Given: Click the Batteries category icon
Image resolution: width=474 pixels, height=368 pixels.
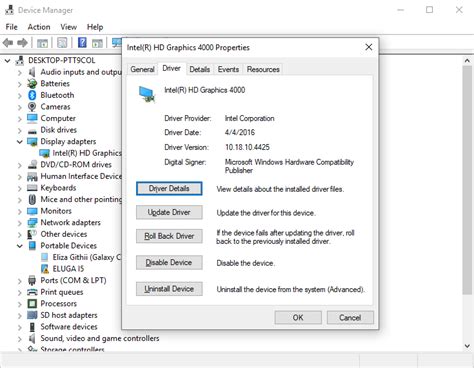Looking at the screenshot, I should [32, 83].
